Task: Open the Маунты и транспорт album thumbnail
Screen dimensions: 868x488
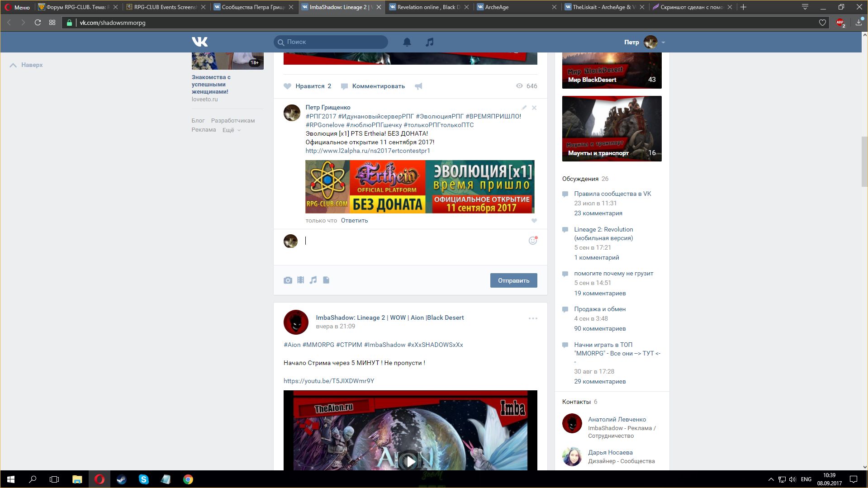Action: (x=612, y=128)
